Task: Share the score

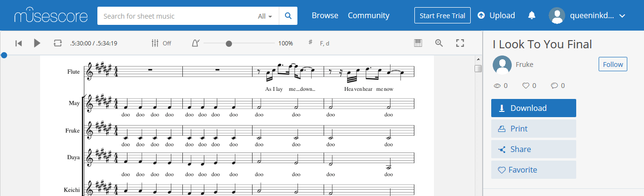Action: pos(534,149)
